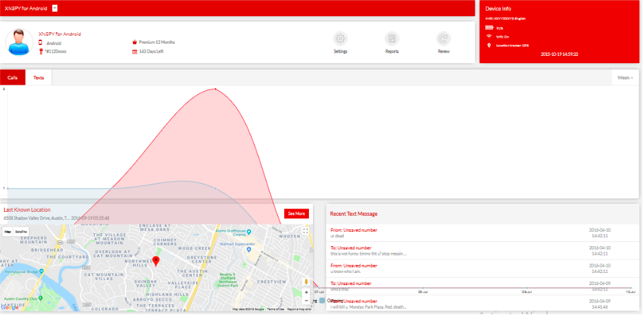Click the See More button
Viewport: 644px width, 316px height.
[296, 213]
